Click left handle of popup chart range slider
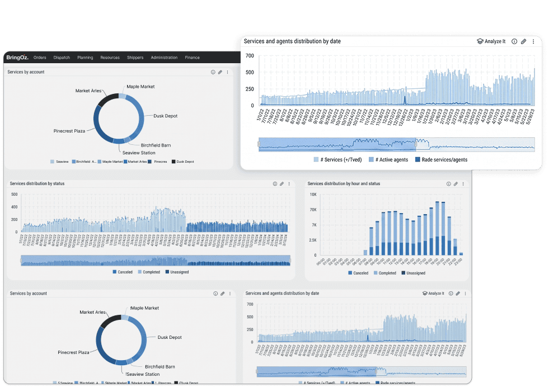549x392 pixels. tap(259, 144)
